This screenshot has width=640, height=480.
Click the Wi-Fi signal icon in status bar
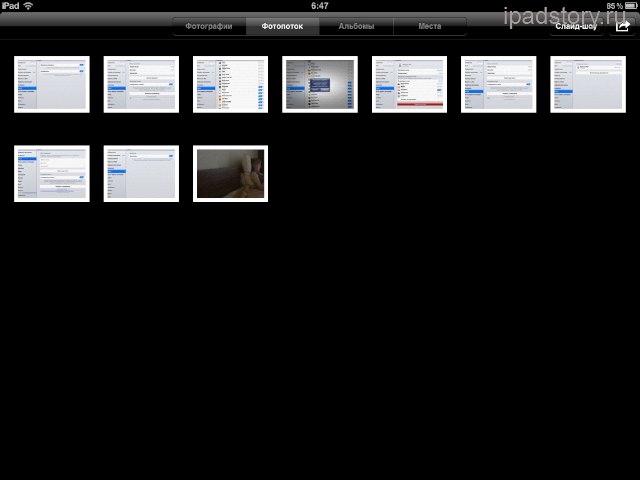tap(28, 6)
